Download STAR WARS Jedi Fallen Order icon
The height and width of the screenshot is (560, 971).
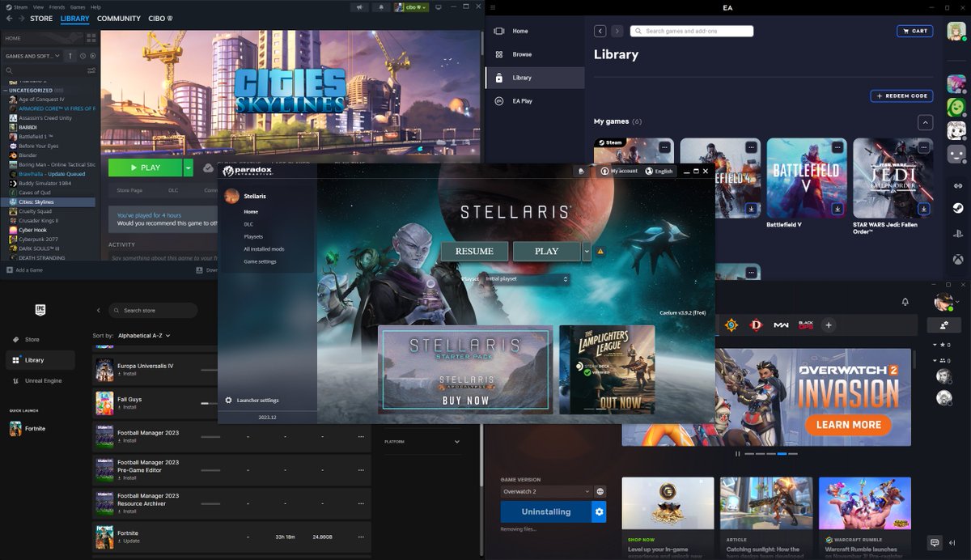[x=924, y=209]
